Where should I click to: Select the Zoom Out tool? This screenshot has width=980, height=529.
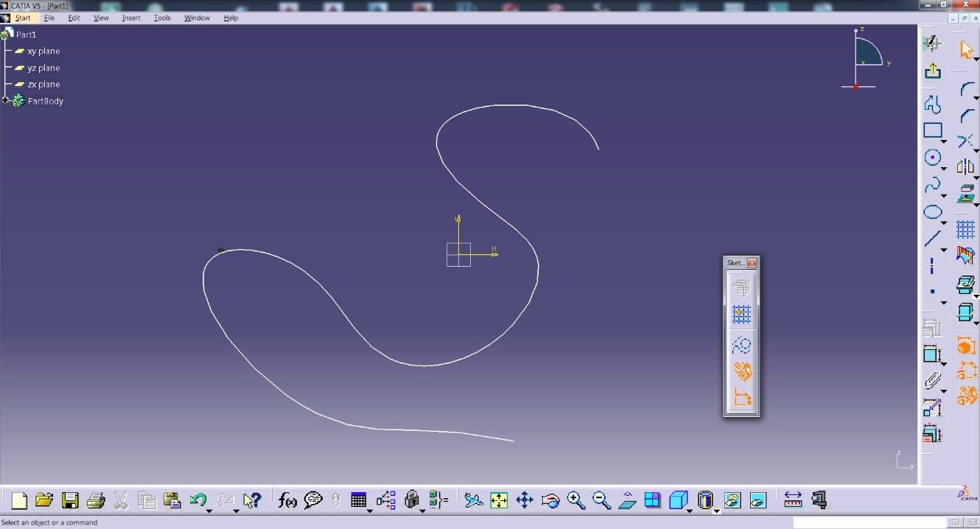click(601, 500)
